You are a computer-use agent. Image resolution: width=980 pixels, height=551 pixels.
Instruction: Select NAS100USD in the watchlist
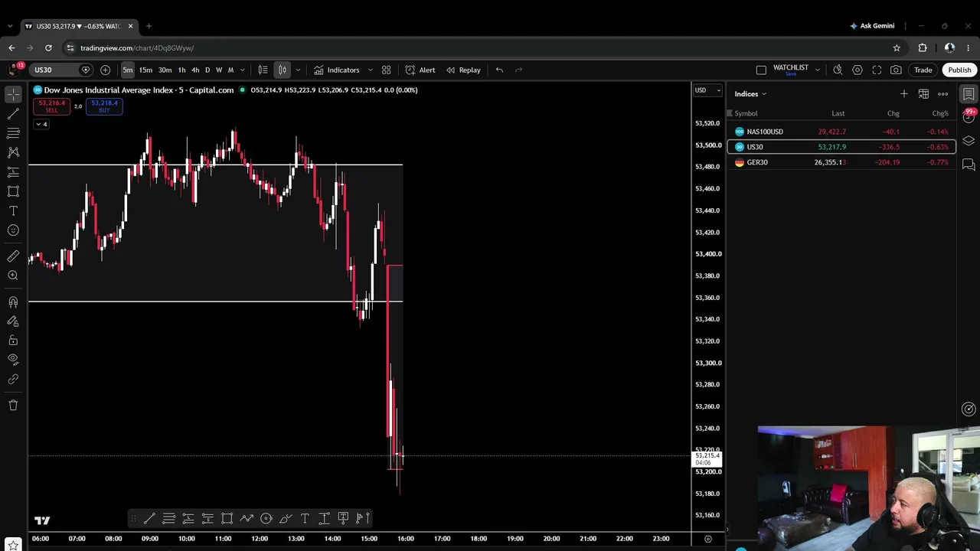(x=841, y=132)
